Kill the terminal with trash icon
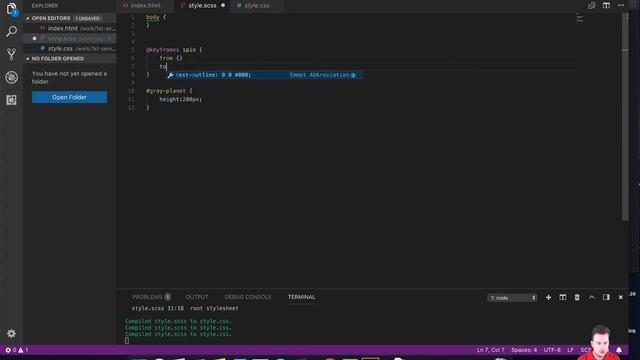This screenshot has height=360, width=640. pos(577,298)
